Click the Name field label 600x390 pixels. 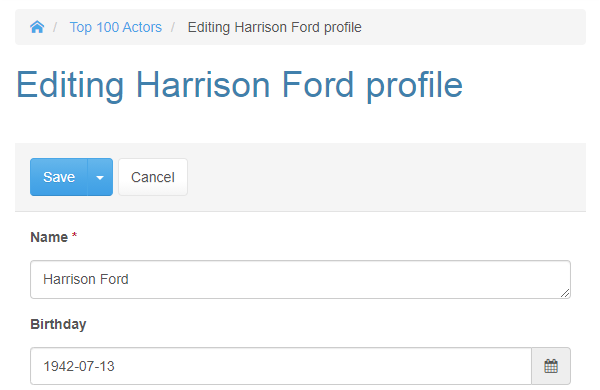coord(49,237)
